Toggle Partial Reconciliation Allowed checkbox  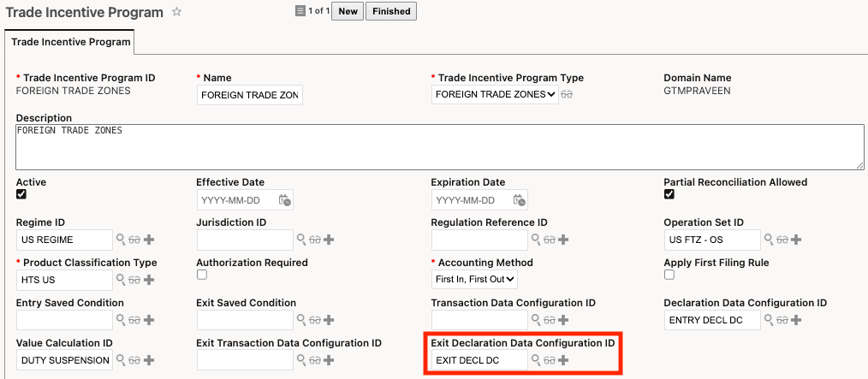669,194
